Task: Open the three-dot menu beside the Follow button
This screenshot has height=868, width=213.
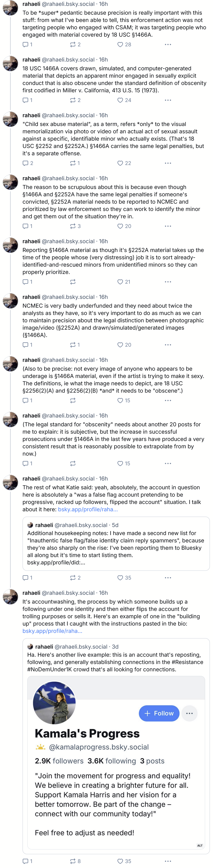Action: (189, 713)
